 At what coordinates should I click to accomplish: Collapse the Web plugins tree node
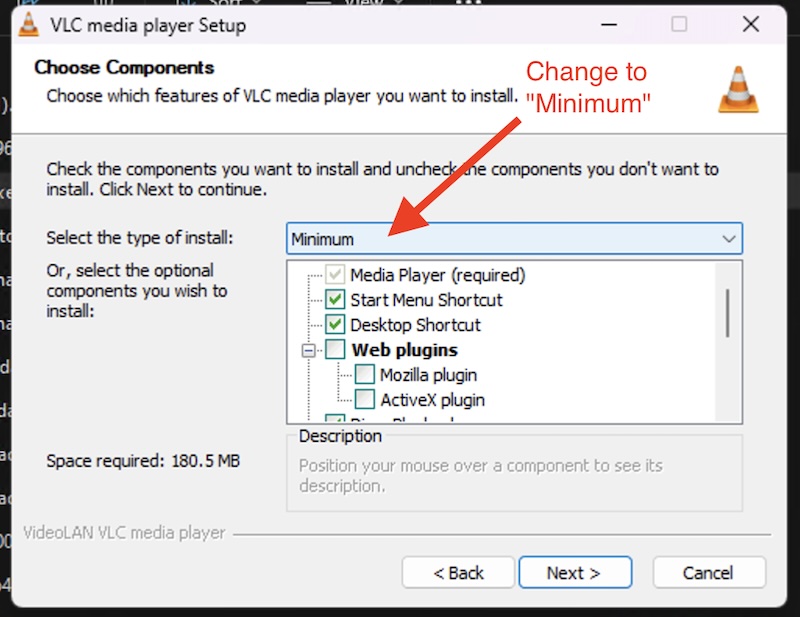pyautogui.click(x=309, y=351)
